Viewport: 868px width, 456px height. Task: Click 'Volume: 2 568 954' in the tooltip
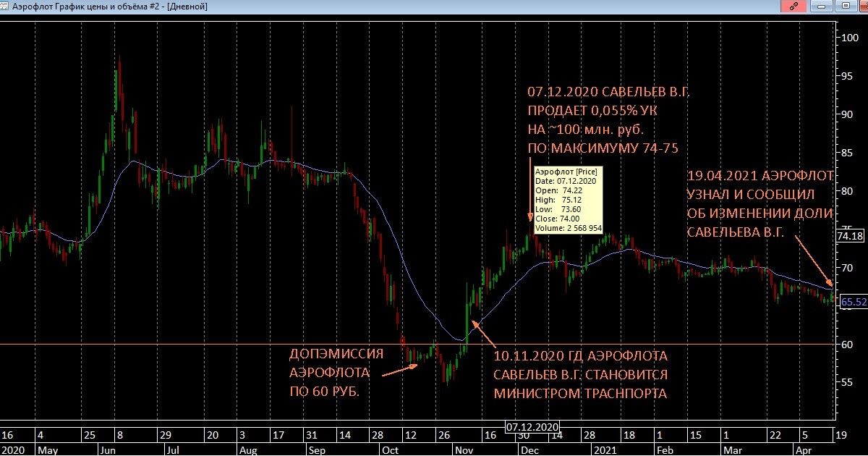(569, 228)
